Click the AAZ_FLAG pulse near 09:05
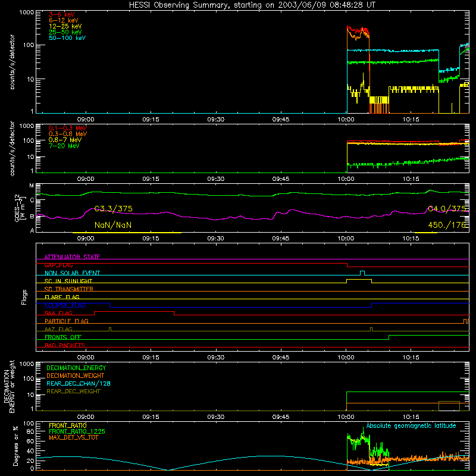 coord(110,329)
